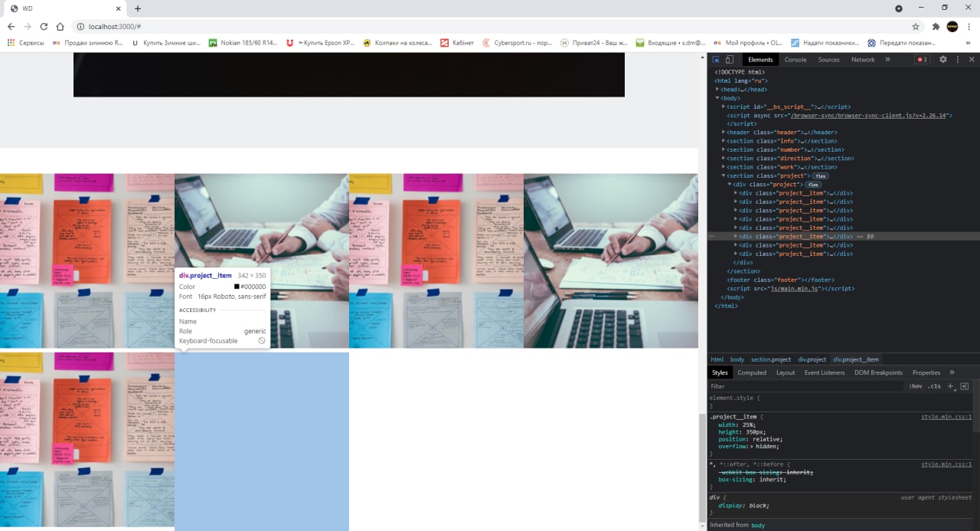Open the DOM Breakpoints tab

[878, 372]
